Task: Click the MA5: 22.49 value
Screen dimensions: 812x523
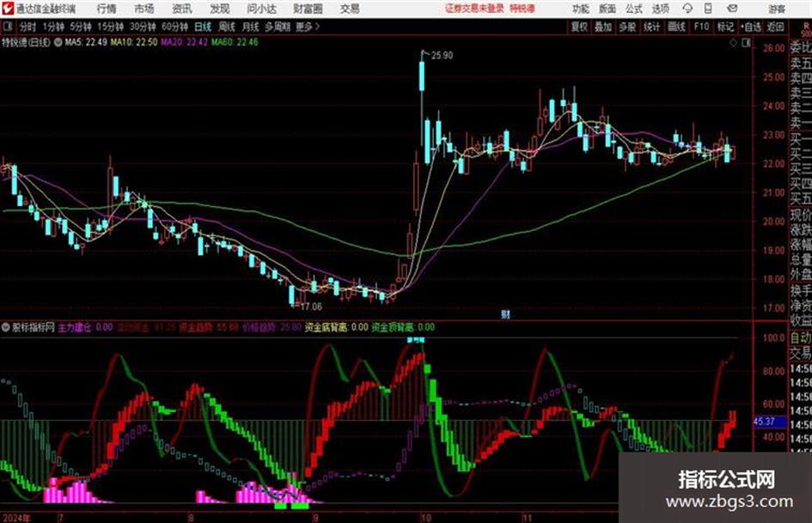Action: (x=86, y=42)
